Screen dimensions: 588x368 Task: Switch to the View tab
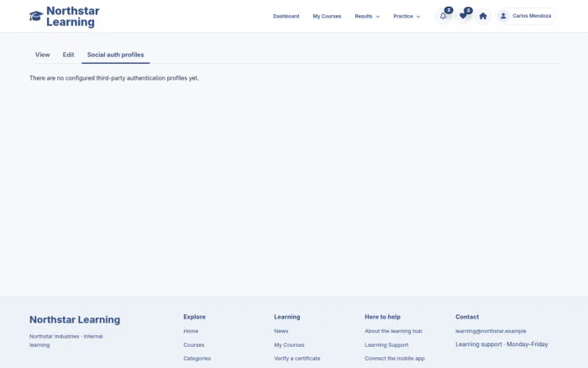pos(42,55)
